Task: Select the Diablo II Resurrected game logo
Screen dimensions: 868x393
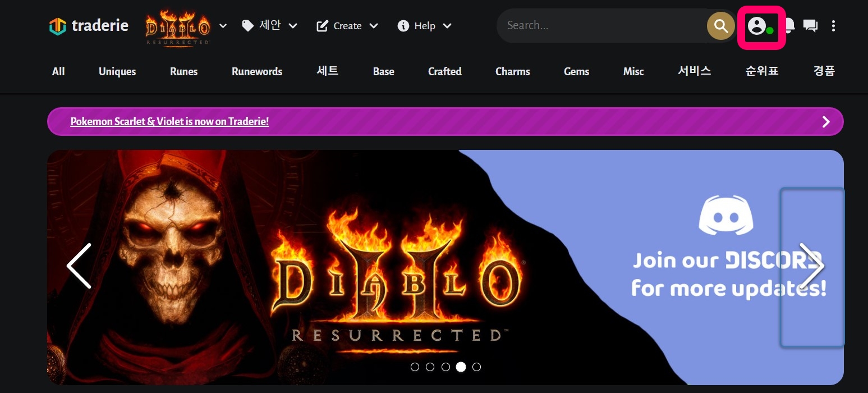Action: tap(177, 27)
